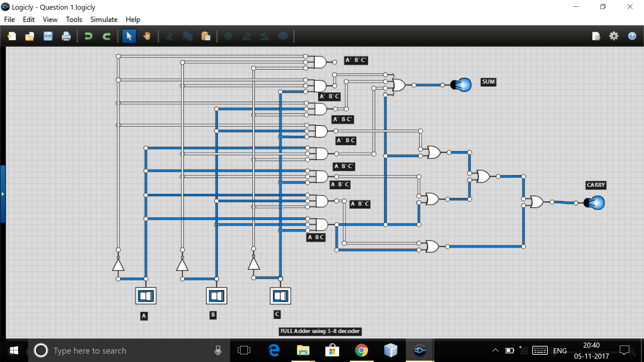The width and height of the screenshot is (644, 362).
Task: Open the Help menu
Action: pos(133,19)
